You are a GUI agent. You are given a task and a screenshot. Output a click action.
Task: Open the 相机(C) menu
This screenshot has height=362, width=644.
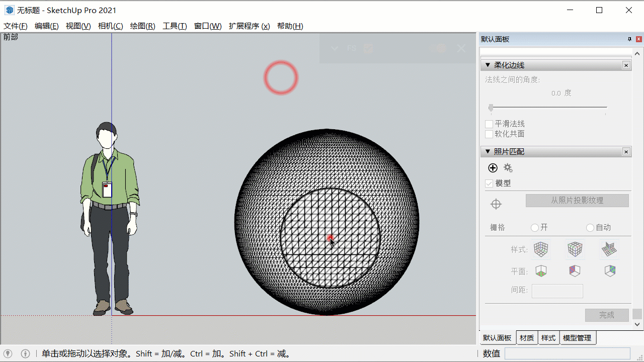[x=111, y=26]
